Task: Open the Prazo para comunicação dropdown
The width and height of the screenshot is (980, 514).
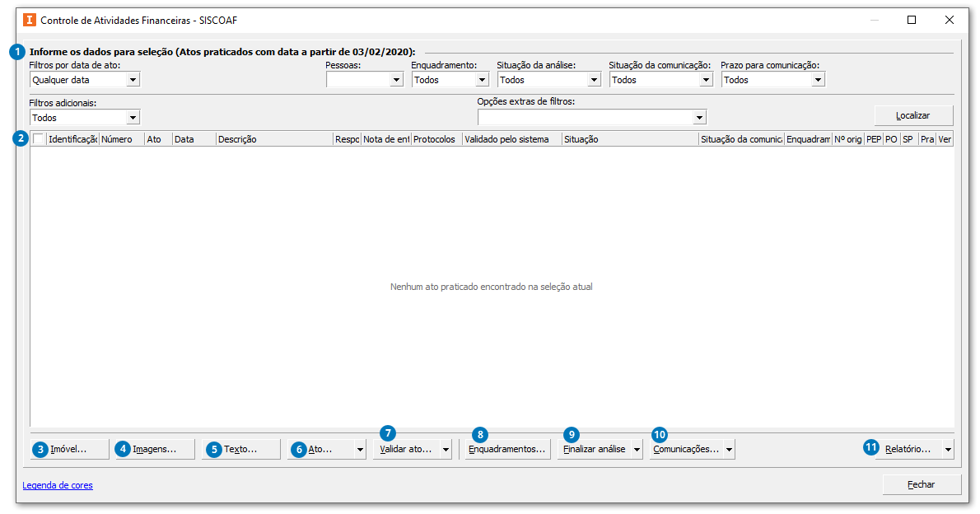Action: tap(773, 80)
